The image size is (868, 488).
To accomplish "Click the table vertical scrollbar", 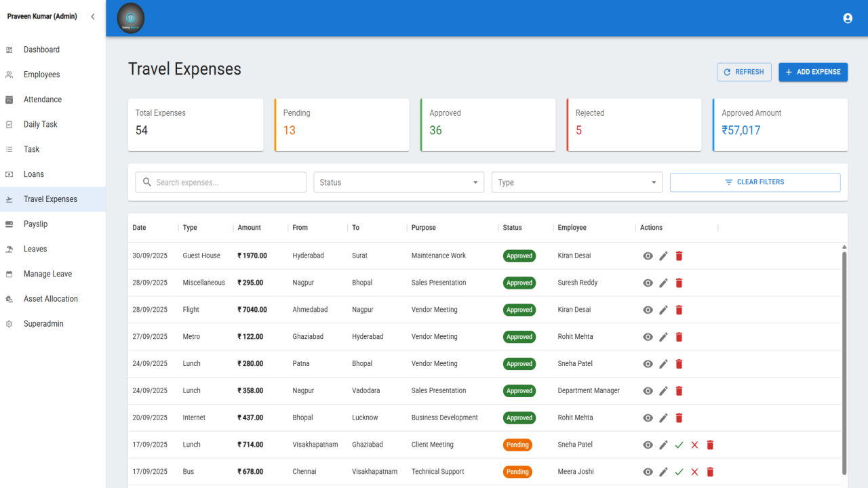I will click(844, 363).
